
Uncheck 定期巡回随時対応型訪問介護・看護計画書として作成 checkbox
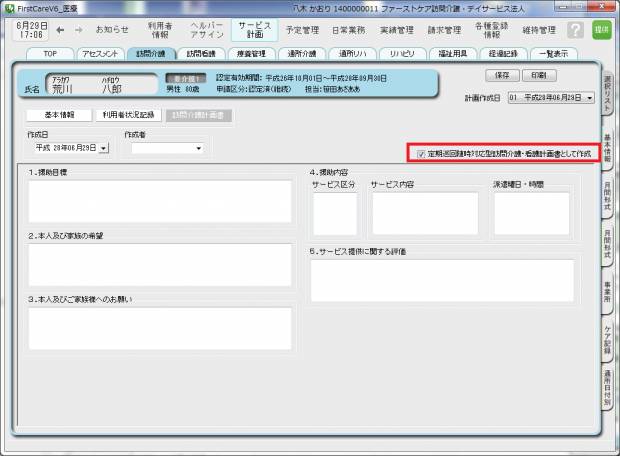coord(421,154)
